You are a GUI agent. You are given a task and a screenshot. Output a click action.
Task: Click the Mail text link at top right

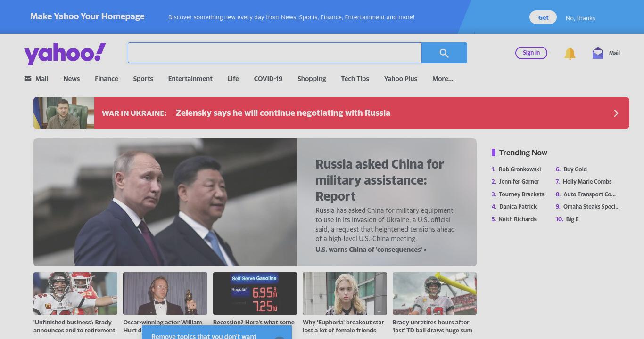click(614, 53)
